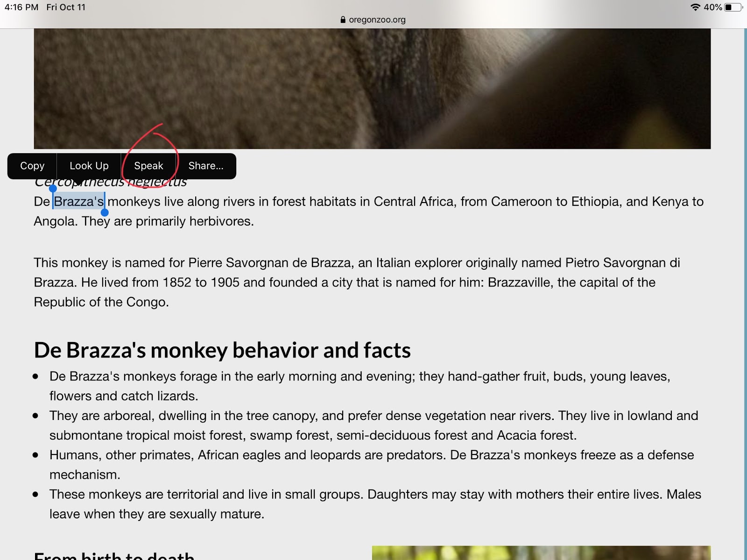Tap the From birth to death heading
The width and height of the screenshot is (747, 560).
click(x=114, y=555)
